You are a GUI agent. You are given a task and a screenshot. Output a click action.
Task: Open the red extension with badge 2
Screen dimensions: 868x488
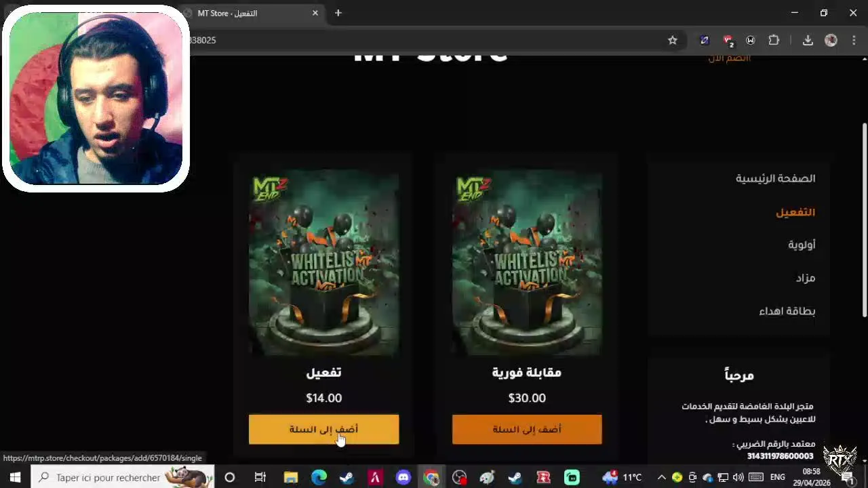click(x=728, y=41)
